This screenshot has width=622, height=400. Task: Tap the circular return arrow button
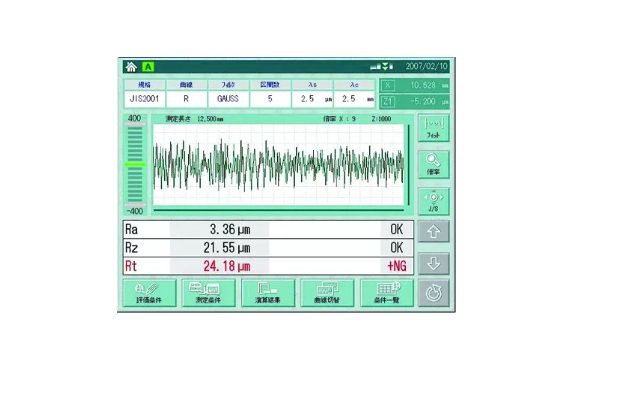pyautogui.click(x=434, y=293)
